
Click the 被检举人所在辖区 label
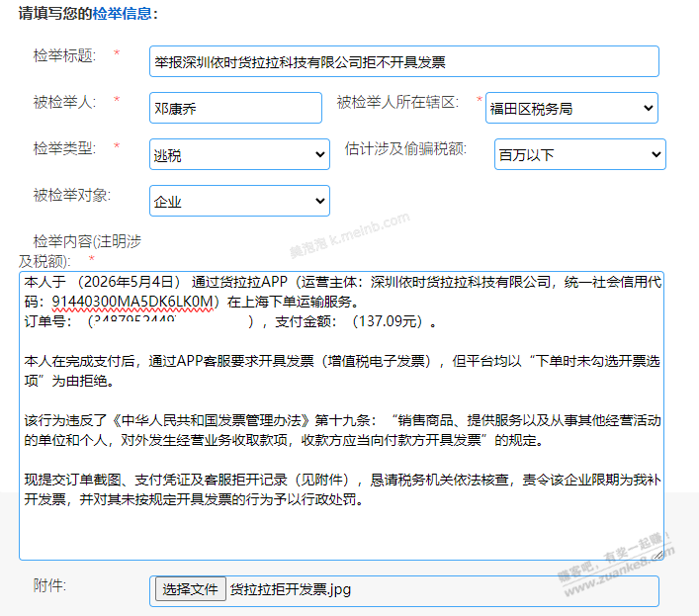[397, 102]
